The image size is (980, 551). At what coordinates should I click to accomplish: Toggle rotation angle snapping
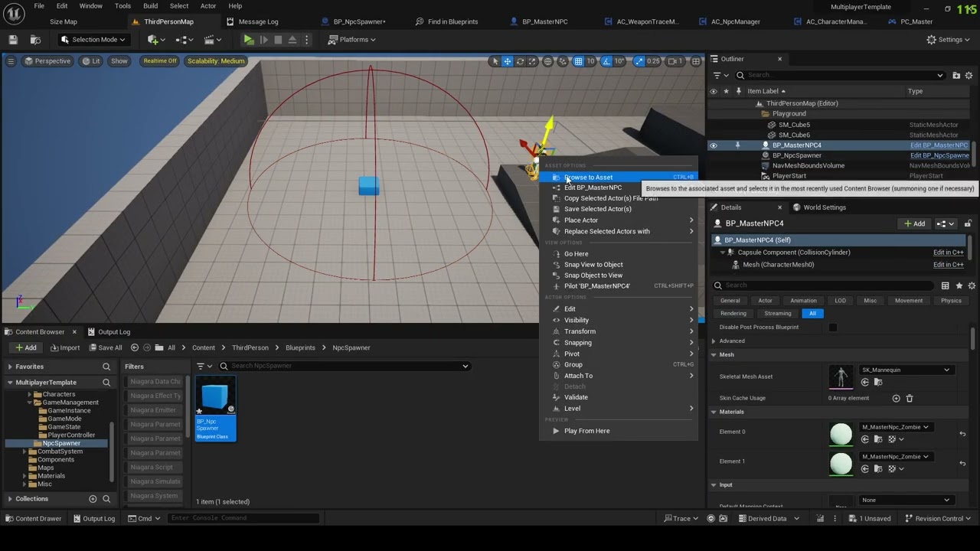tap(608, 61)
